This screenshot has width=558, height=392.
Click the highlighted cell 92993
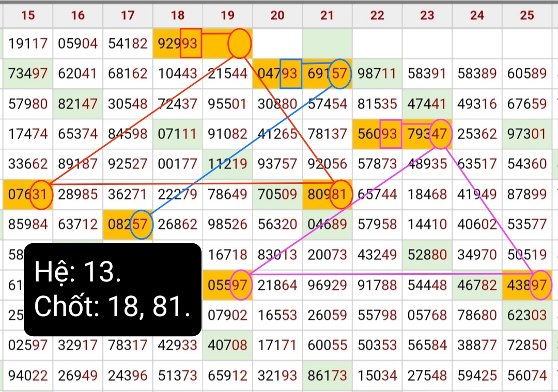[x=178, y=43]
